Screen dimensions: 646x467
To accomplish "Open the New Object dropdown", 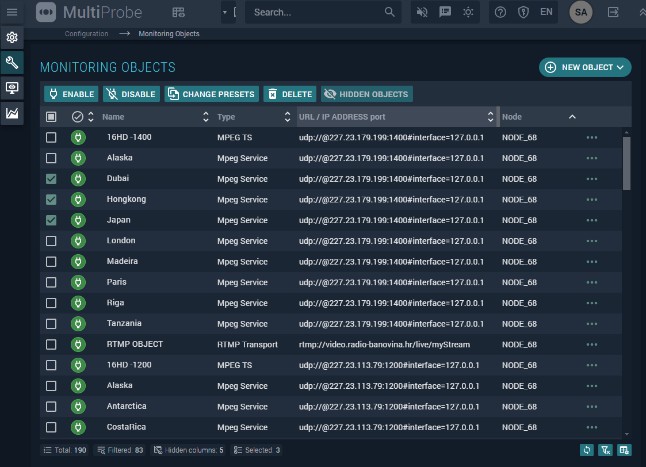I will click(585, 67).
